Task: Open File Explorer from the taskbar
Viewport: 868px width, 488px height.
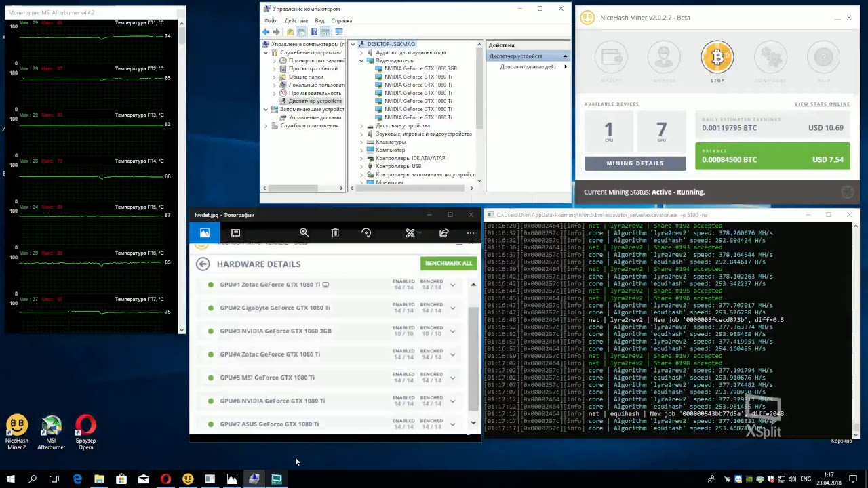Action: coord(99,479)
